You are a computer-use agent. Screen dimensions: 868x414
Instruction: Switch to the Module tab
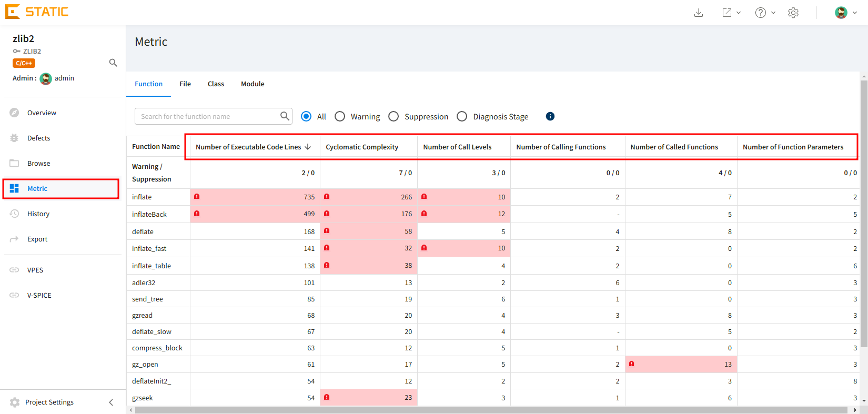click(x=253, y=84)
